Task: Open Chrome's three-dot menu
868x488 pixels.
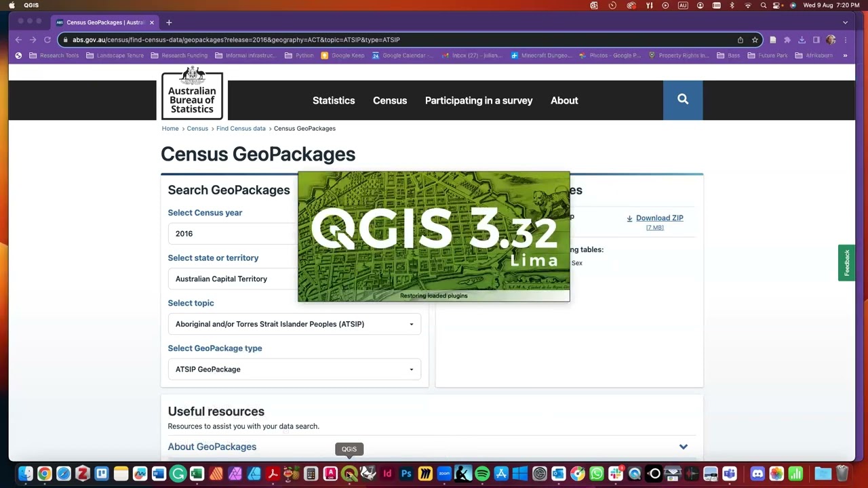Action: 846,40
